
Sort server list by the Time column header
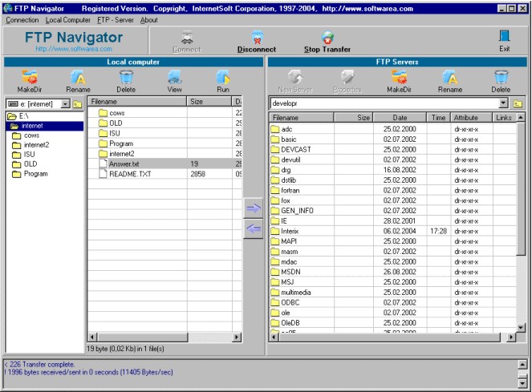(x=438, y=118)
